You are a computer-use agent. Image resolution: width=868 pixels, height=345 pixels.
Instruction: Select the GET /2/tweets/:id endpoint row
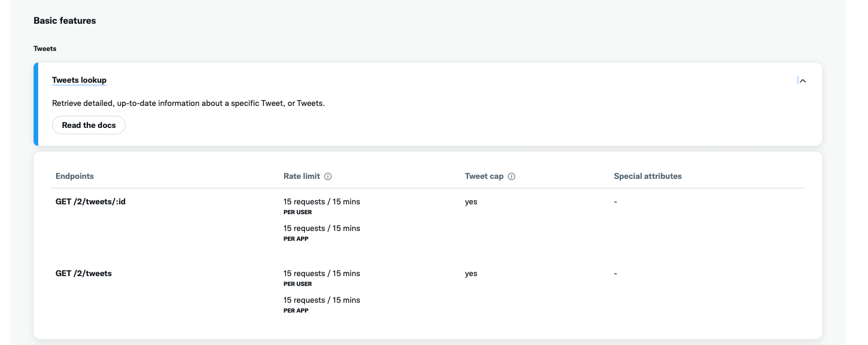(x=90, y=201)
